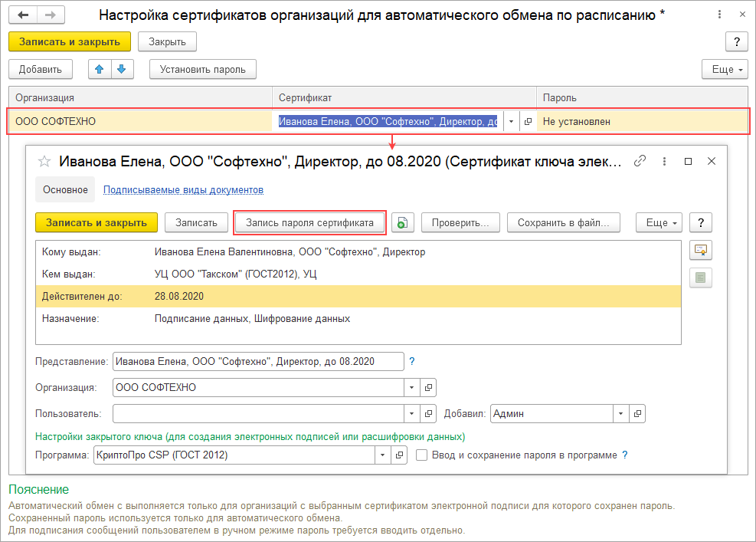Click Записать и закрыть in certificate form
Viewport: 756px width, 542px height.
(97, 222)
